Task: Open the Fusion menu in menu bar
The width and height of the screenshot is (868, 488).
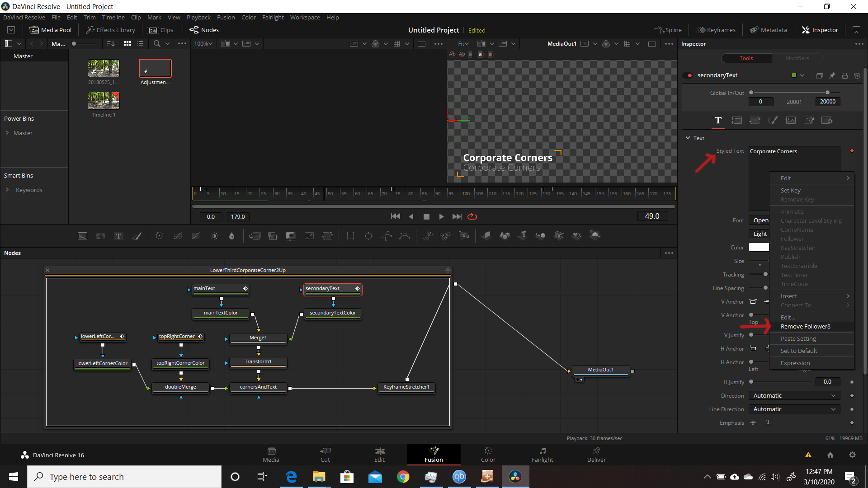Action: pos(226,17)
